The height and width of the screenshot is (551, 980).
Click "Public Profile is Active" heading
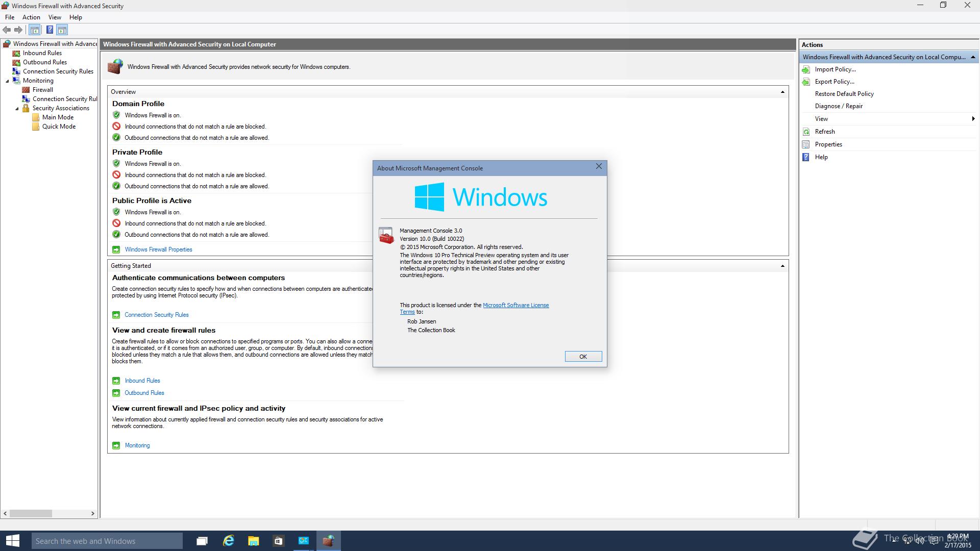[x=152, y=201]
